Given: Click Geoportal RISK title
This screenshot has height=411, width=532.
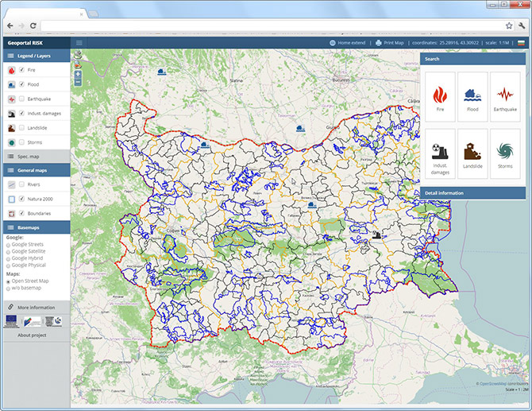Looking at the screenshot, I should [25, 43].
